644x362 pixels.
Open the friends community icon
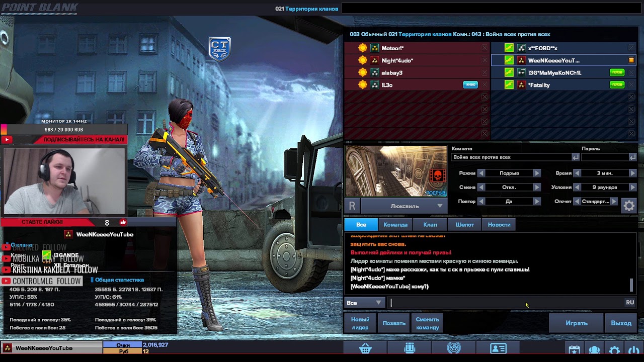tap(594, 350)
